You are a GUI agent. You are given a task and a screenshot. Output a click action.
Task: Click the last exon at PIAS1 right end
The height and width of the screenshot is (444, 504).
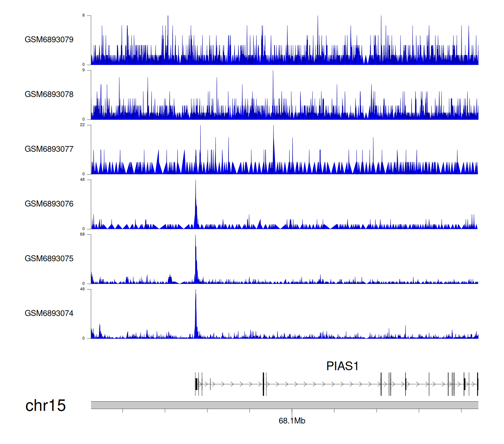click(x=477, y=384)
